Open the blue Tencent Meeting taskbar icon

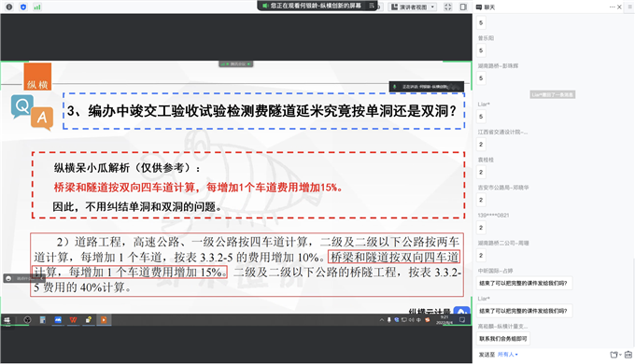point(58,320)
